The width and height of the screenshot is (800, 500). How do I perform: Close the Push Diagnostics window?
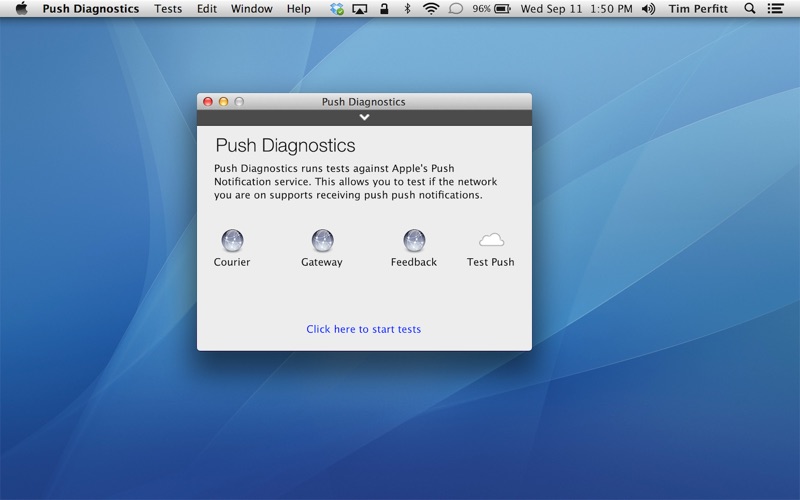coord(208,102)
